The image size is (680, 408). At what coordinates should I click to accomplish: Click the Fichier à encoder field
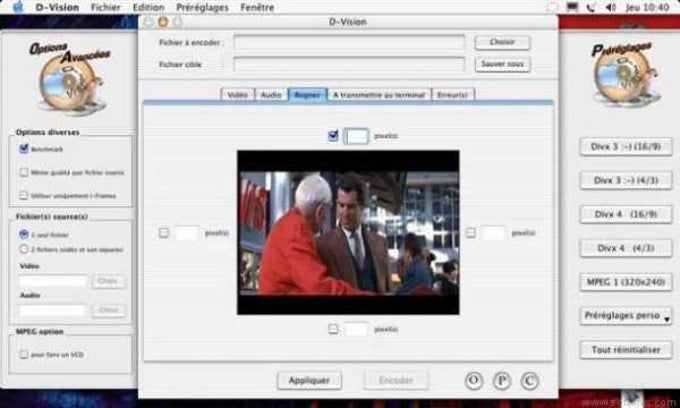click(x=349, y=42)
